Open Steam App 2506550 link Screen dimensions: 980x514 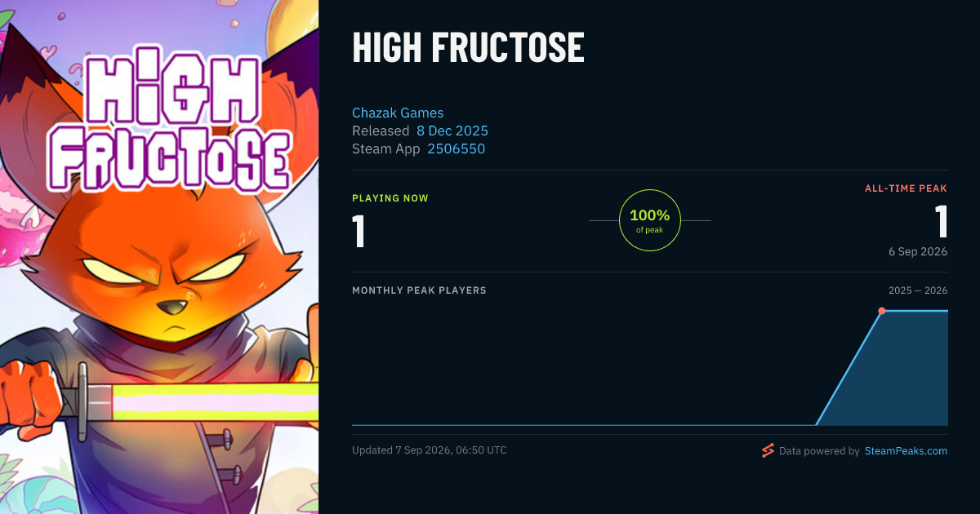(x=456, y=148)
